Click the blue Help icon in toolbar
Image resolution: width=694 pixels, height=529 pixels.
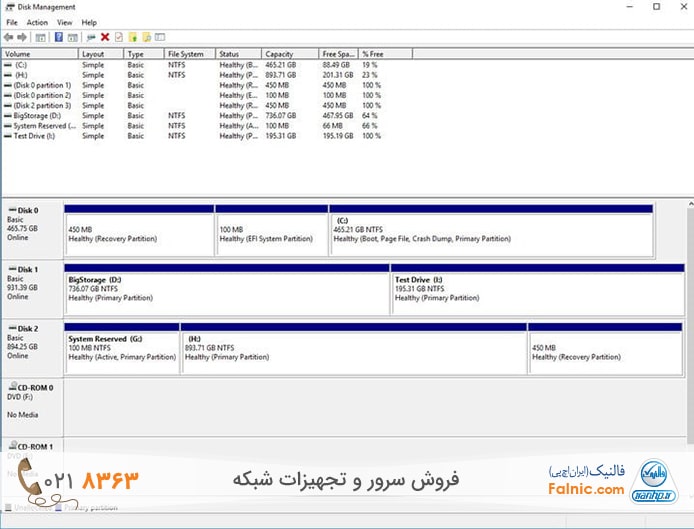[59, 37]
